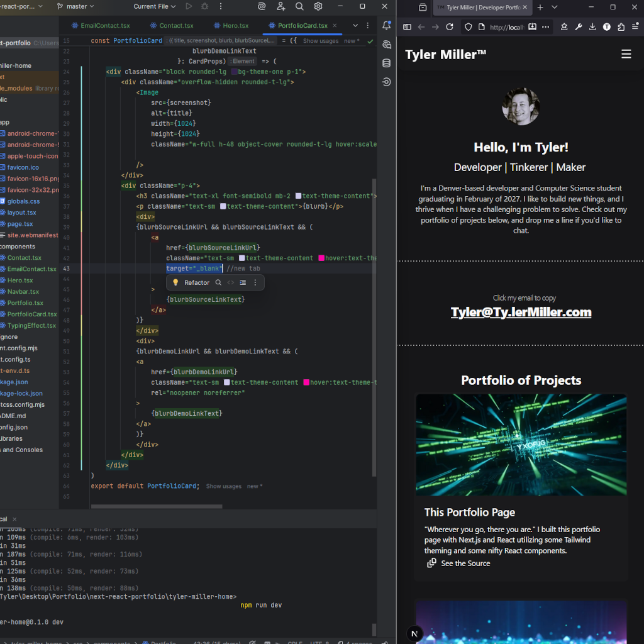Click the tracking protection shield icon
Screen dimensions: 644x644
click(468, 27)
